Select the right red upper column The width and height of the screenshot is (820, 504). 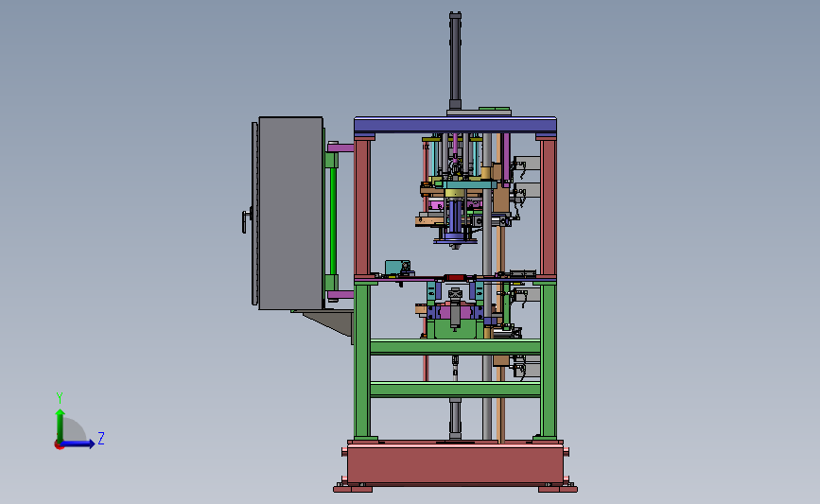point(548,207)
